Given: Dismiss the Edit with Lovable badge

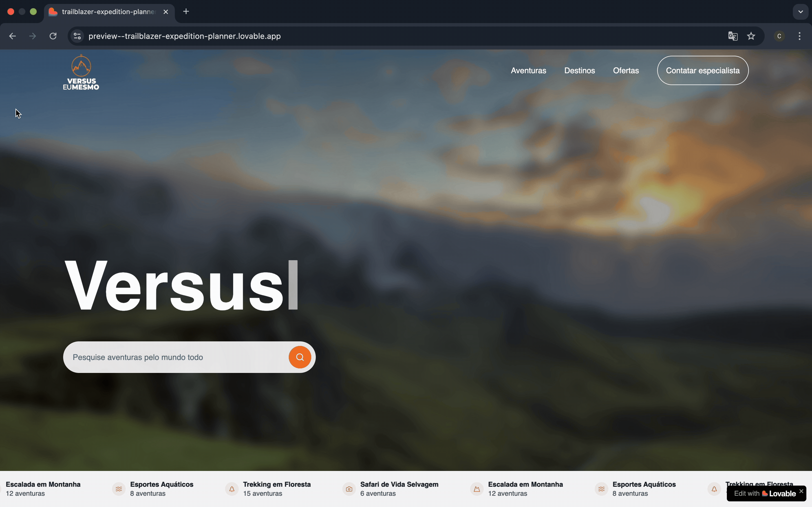Looking at the screenshot, I should (801, 491).
